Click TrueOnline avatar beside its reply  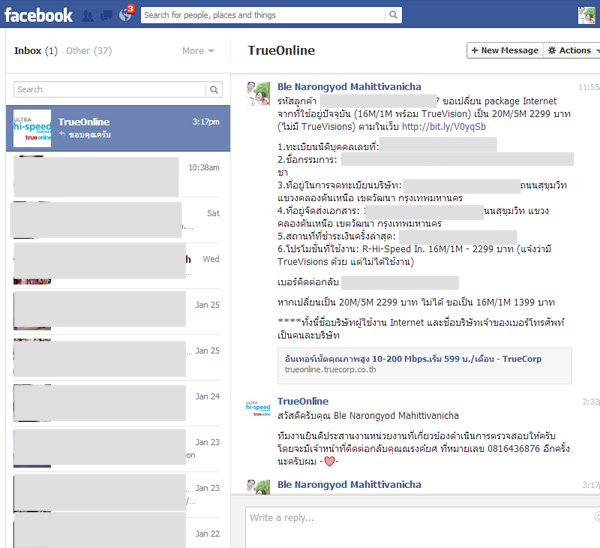[258, 408]
